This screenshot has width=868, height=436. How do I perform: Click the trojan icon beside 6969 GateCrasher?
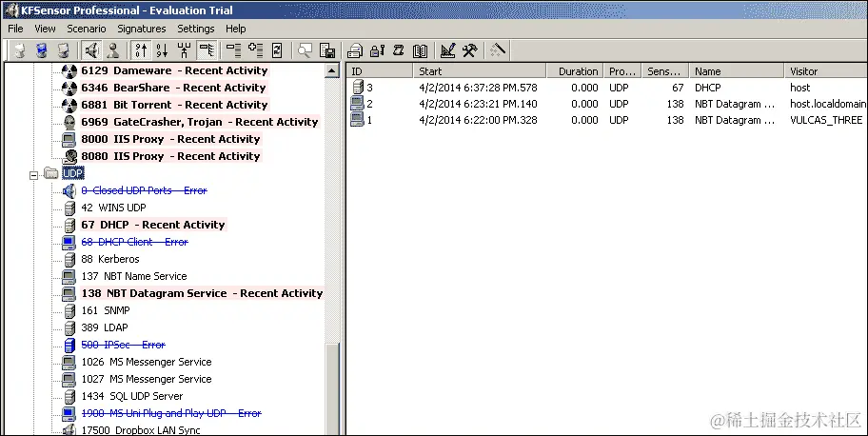click(x=69, y=123)
